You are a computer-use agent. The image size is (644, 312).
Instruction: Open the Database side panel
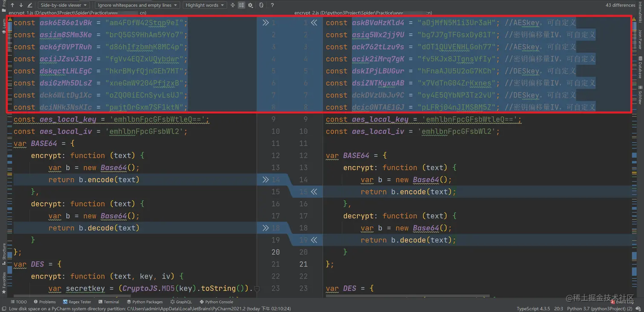pos(640,67)
